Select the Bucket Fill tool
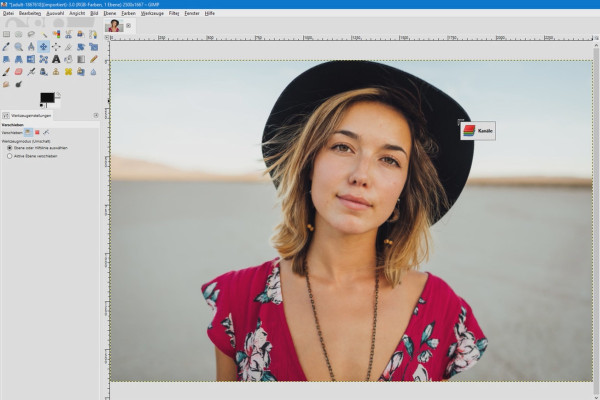600x400 pixels. point(68,59)
